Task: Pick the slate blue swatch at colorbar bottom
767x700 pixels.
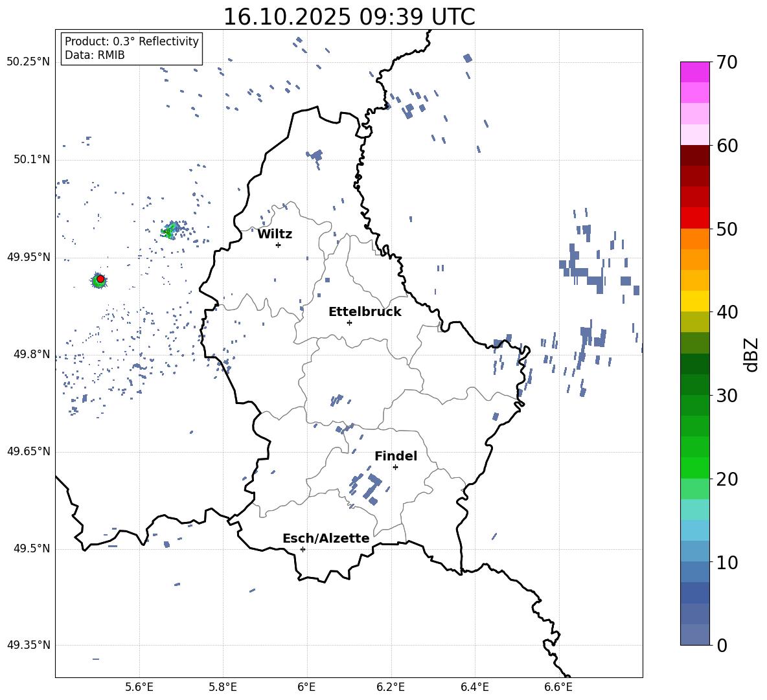Action: (x=694, y=635)
